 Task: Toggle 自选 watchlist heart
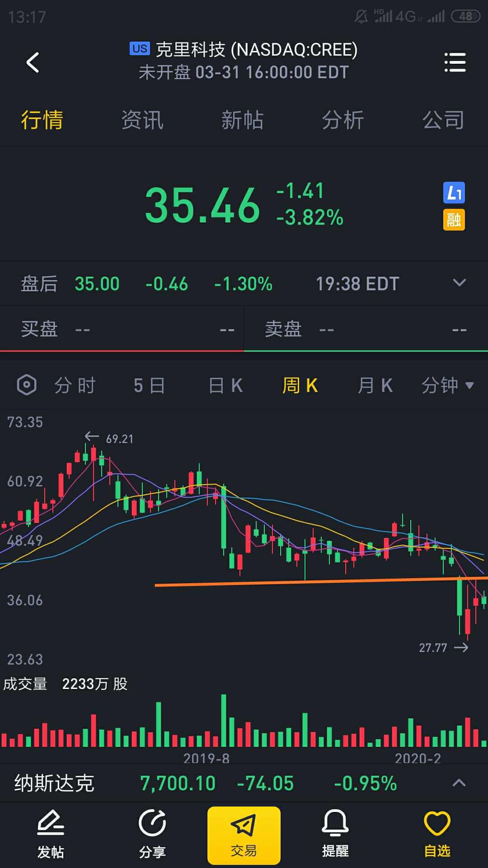[437, 835]
